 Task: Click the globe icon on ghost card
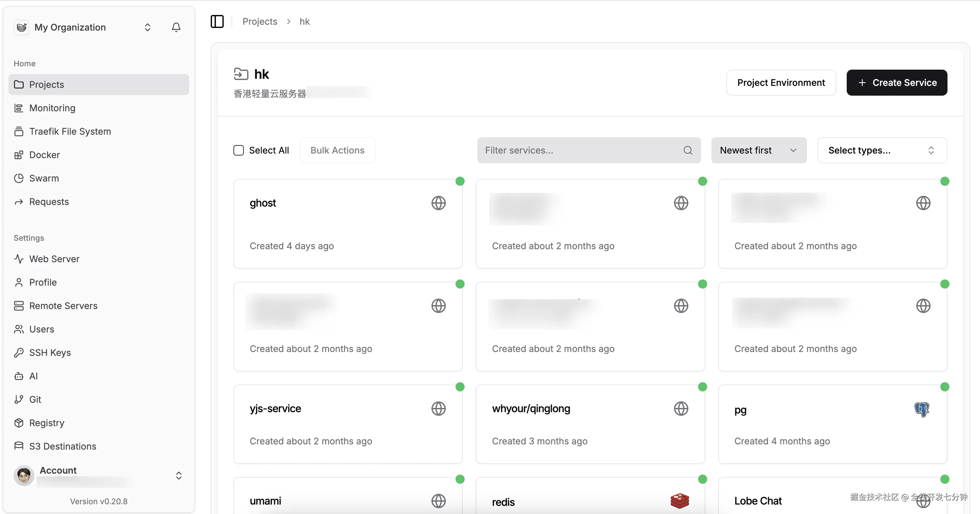pyautogui.click(x=438, y=203)
